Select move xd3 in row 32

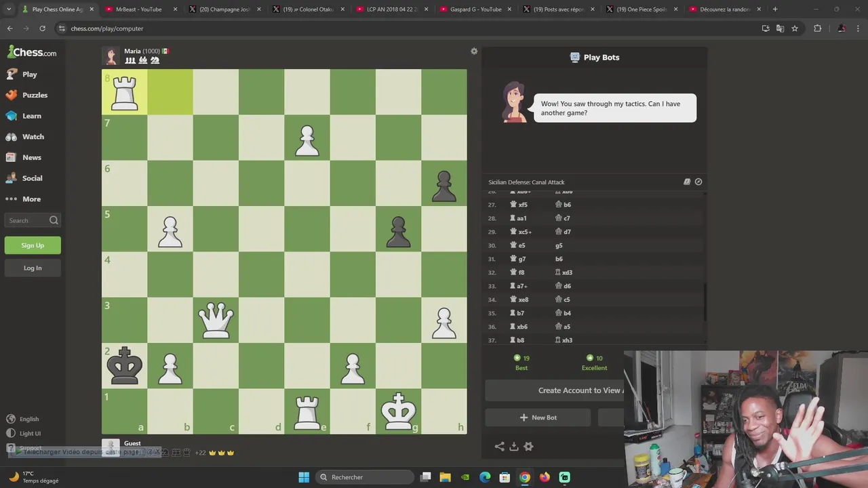pyautogui.click(x=564, y=272)
